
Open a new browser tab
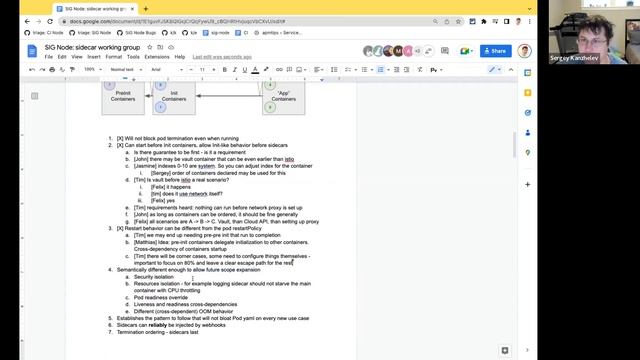tap(146, 9)
